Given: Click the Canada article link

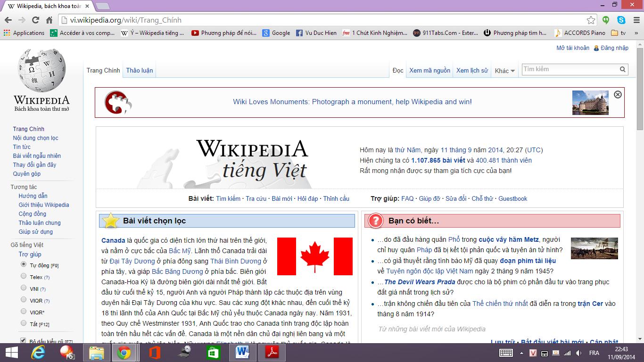Looking at the screenshot, I should pos(113,240).
